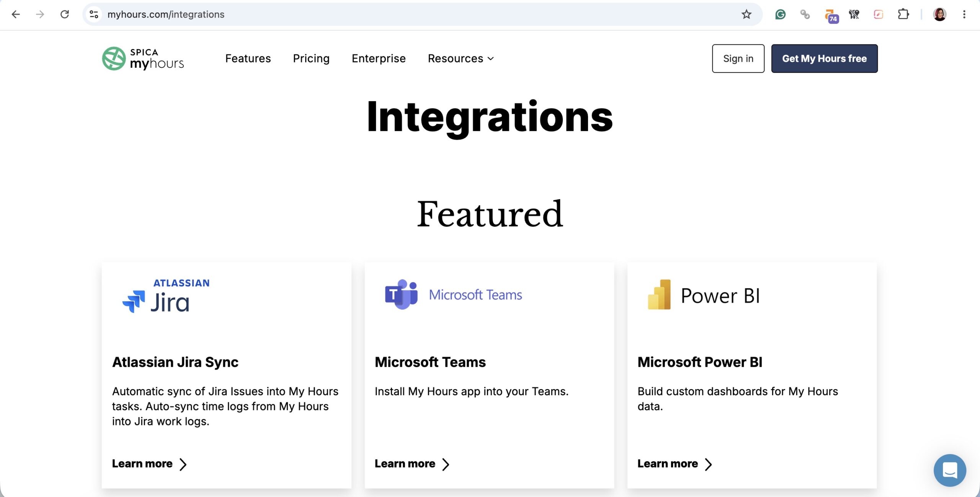Open site information icon in address bar
980x497 pixels.
[x=94, y=15]
